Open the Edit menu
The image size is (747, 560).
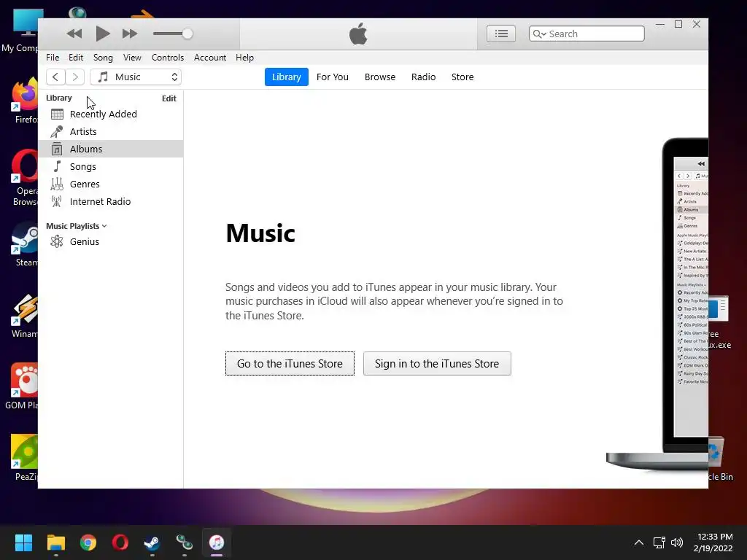[76, 58]
